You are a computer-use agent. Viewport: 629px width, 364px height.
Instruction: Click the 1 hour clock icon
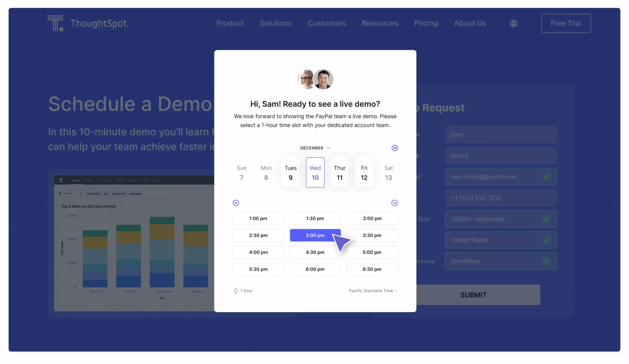point(236,291)
